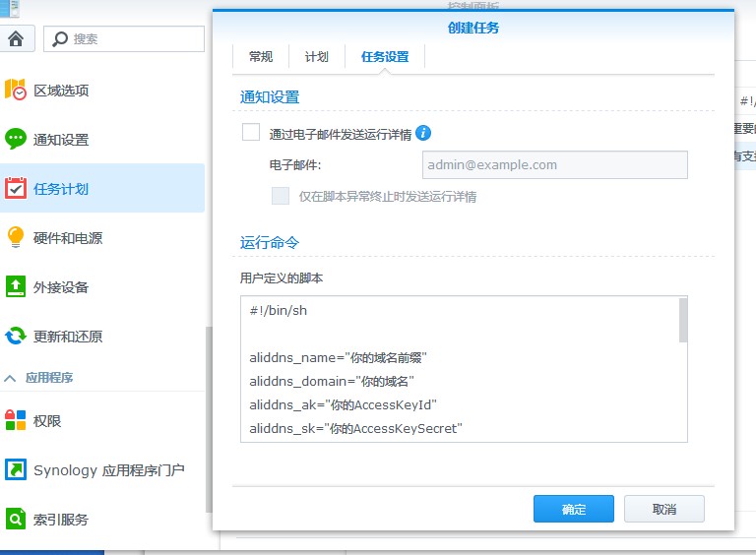Screen dimensions: 756x555
Task: Open 更新和还原 refresh icon
Action: [16, 337]
